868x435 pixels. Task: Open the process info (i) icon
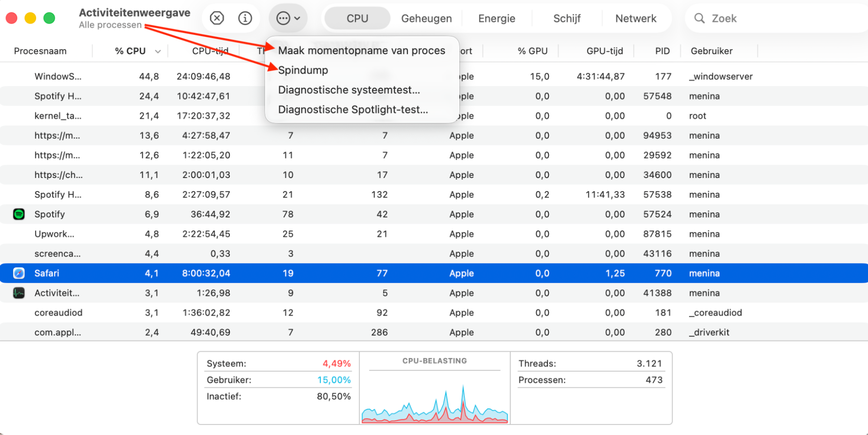pyautogui.click(x=245, y=18)
